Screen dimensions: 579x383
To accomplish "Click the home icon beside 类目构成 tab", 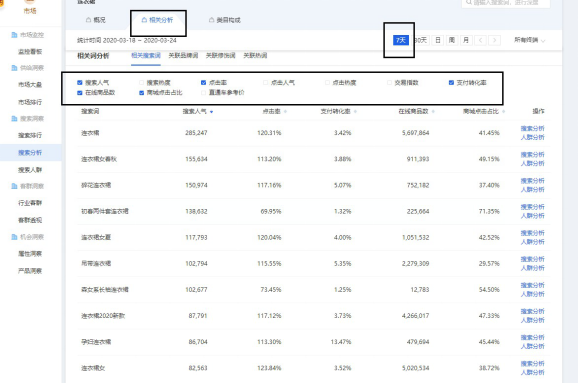I will [x=211, y=20].
